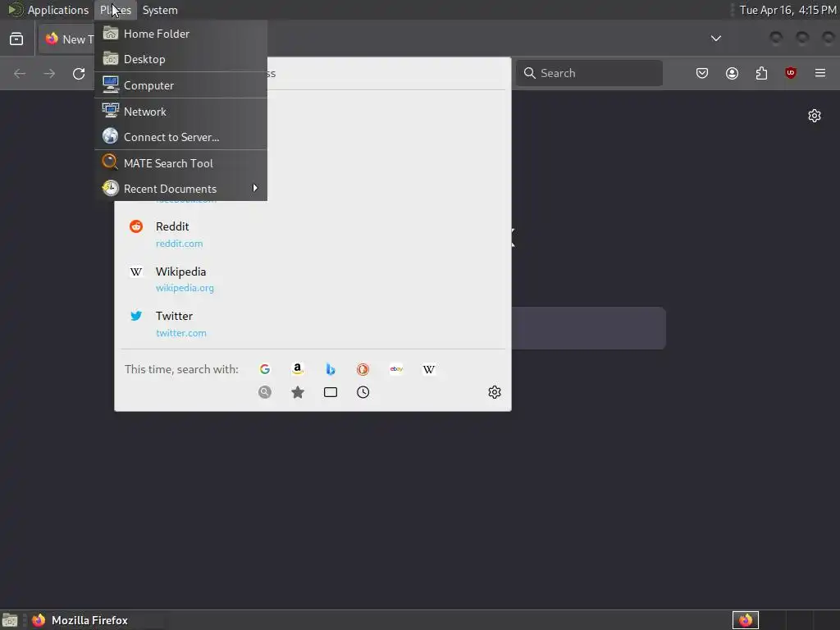Search with Wikipedia icon

428,369
